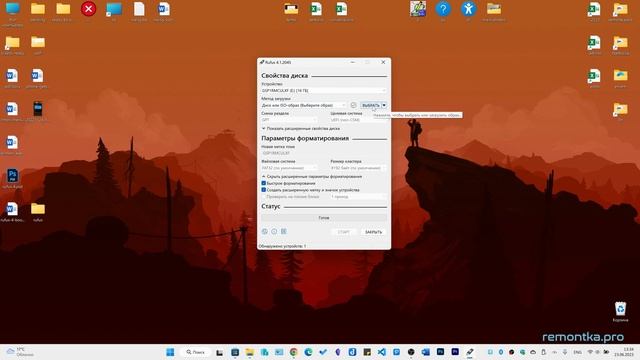Open the taskbar clock and date

(x=625, y=352)
